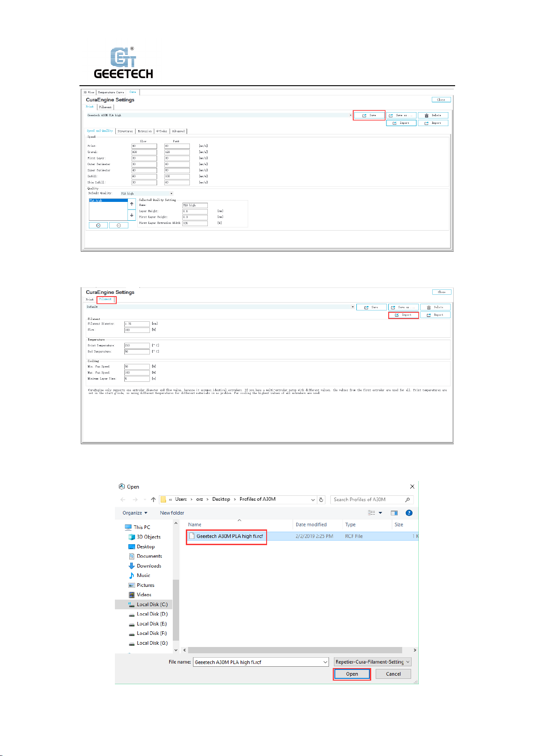Select Local Disk (D:) in navigation pane
Image resolution: width=535 pixels, height=756 pixels.
[152, 614]
